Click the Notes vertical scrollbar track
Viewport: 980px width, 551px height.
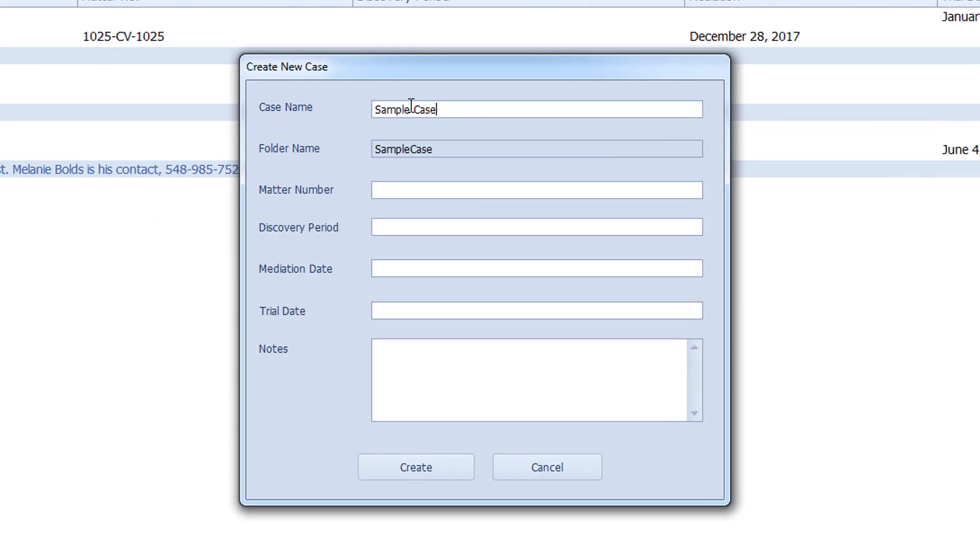pos(694,380)
